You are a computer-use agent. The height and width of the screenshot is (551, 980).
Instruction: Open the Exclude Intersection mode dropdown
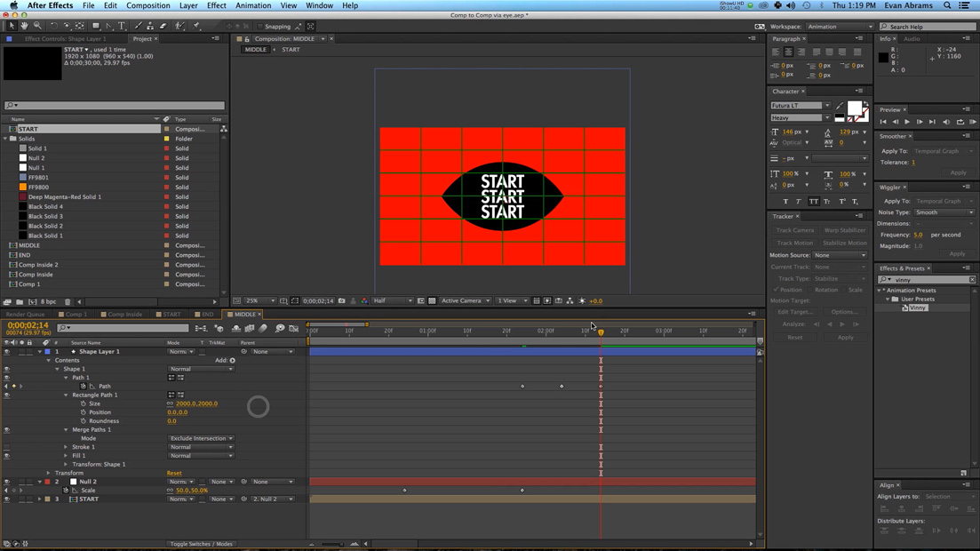click(x=201, y=438)
